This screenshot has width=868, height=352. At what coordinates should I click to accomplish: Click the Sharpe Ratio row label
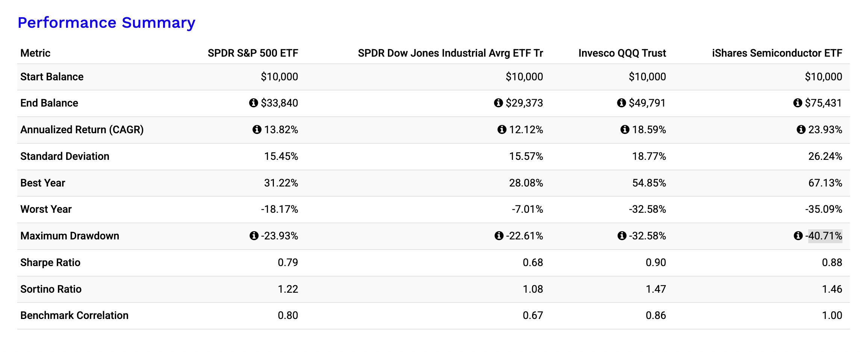(x=50, y=263)
